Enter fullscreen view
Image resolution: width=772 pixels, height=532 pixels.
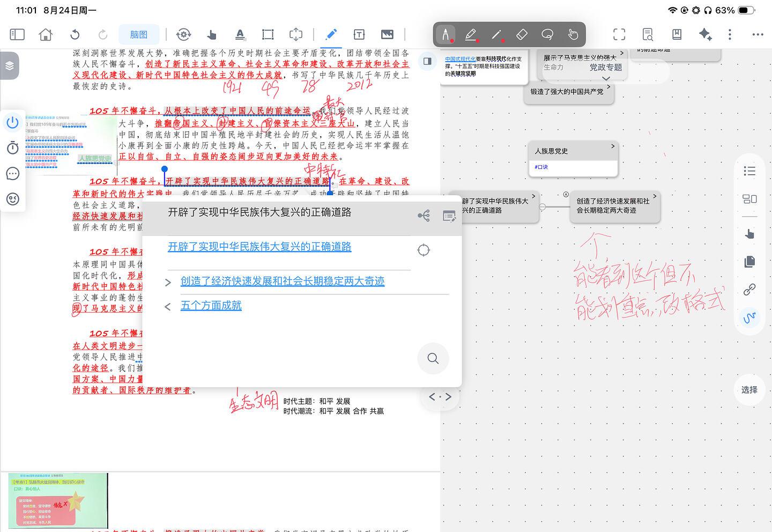[619, 35]
